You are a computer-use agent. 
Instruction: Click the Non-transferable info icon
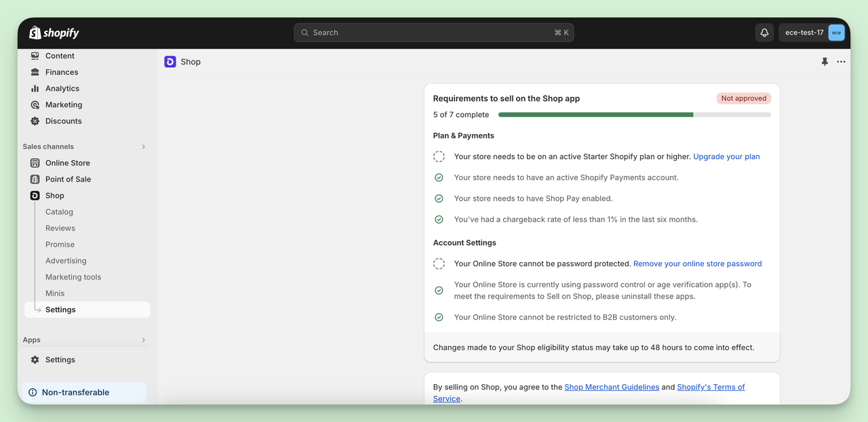tap(33, 392)
